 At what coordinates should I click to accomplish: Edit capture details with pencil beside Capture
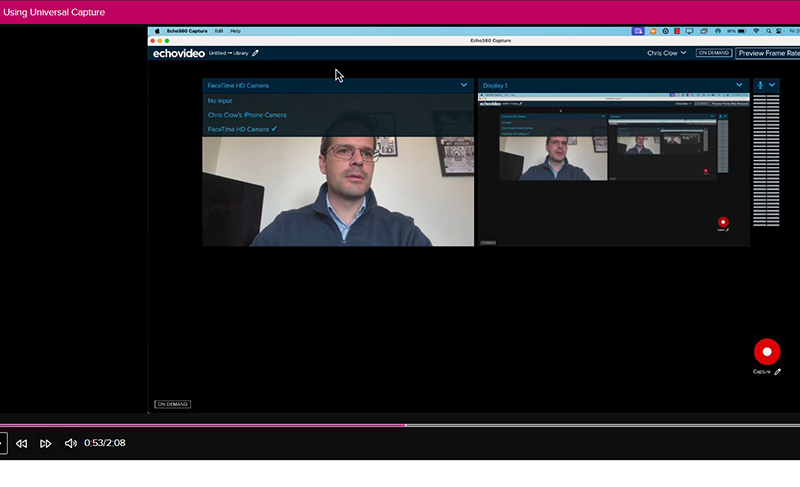[778, 372]
